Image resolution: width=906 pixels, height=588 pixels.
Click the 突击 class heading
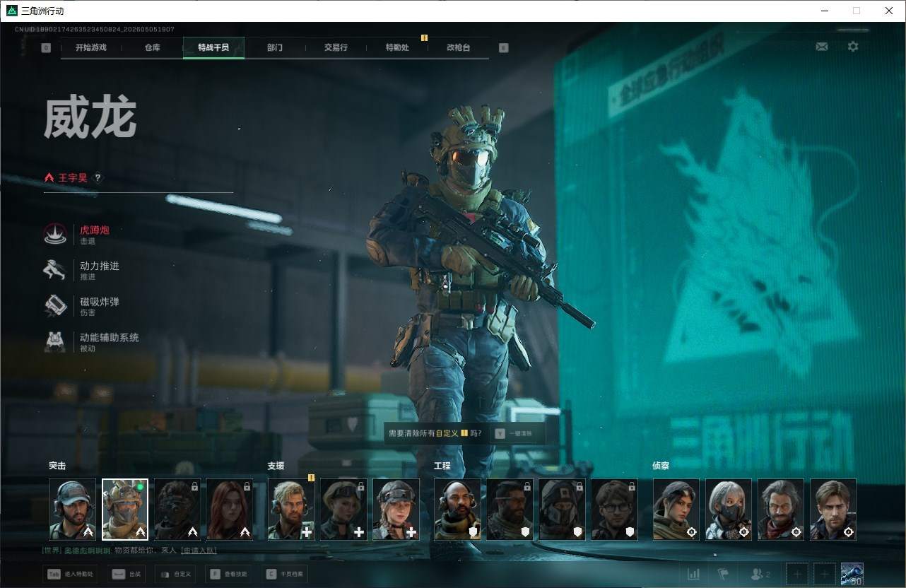(x=57, y=466)
